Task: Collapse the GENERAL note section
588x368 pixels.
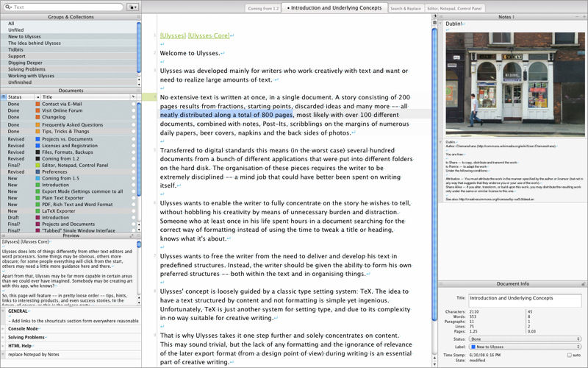Action: [x=4, y=311]
